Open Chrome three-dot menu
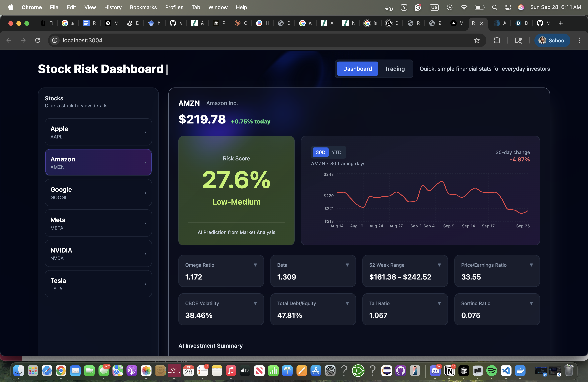This screenshot has width=588, height=382. (x=579, y=40)
